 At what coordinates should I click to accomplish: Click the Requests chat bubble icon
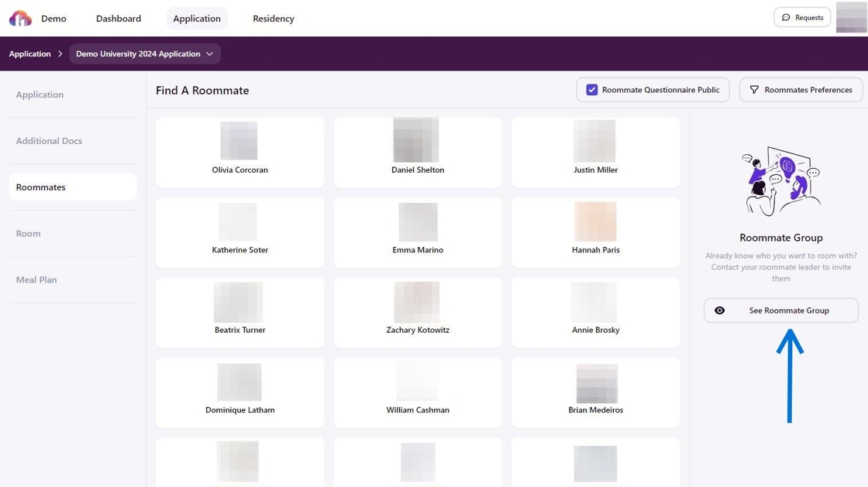(x=786, y=18)
